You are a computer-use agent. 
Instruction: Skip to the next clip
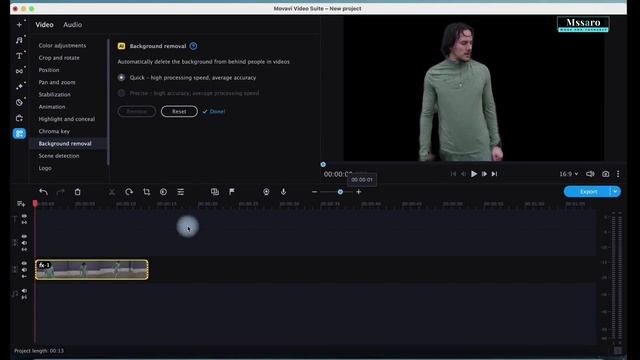tap(494, 174)
